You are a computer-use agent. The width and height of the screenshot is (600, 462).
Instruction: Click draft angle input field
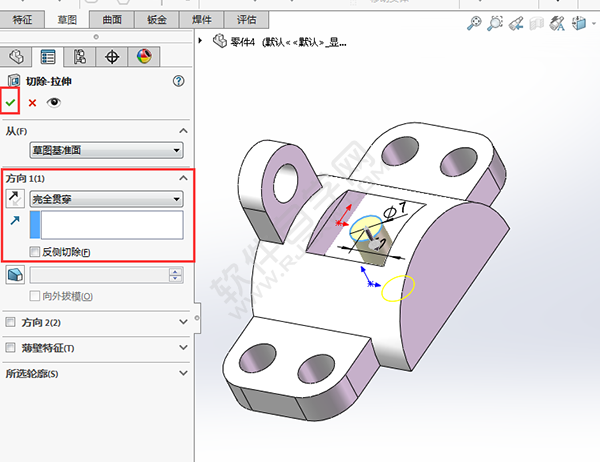pyautogui.click(x=99, y=275)
